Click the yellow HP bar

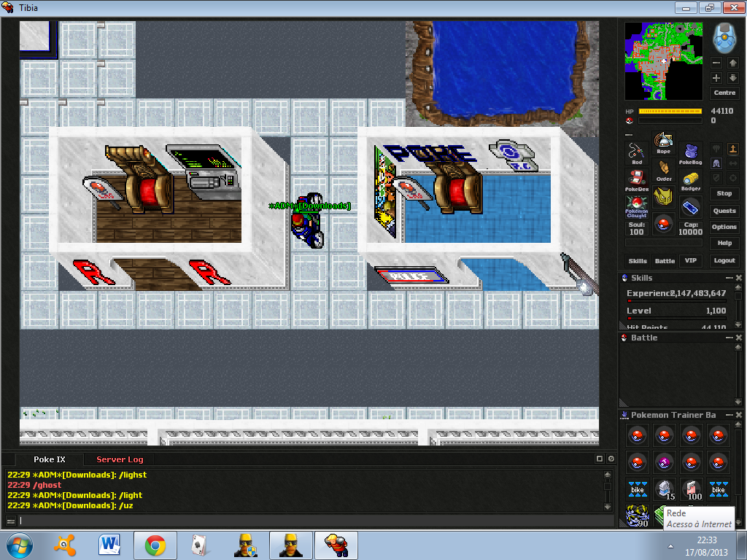pyautogui.click(x=670, y=111)
